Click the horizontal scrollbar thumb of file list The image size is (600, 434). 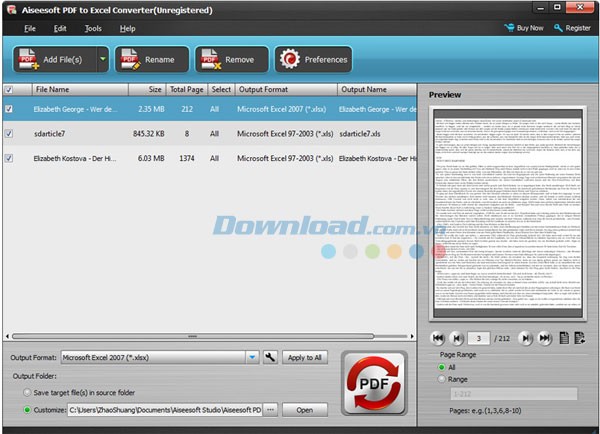tap(193, 336)
